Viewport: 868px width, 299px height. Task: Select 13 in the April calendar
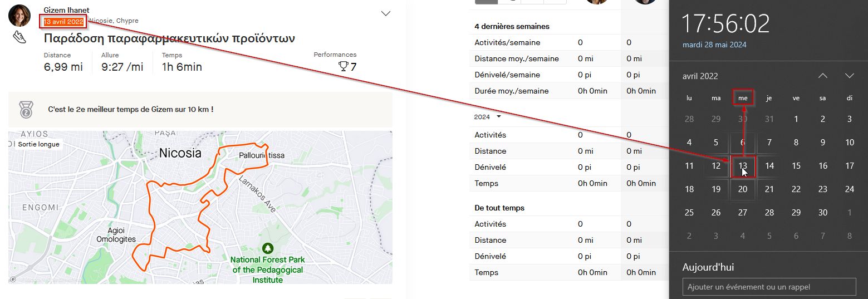743,166
